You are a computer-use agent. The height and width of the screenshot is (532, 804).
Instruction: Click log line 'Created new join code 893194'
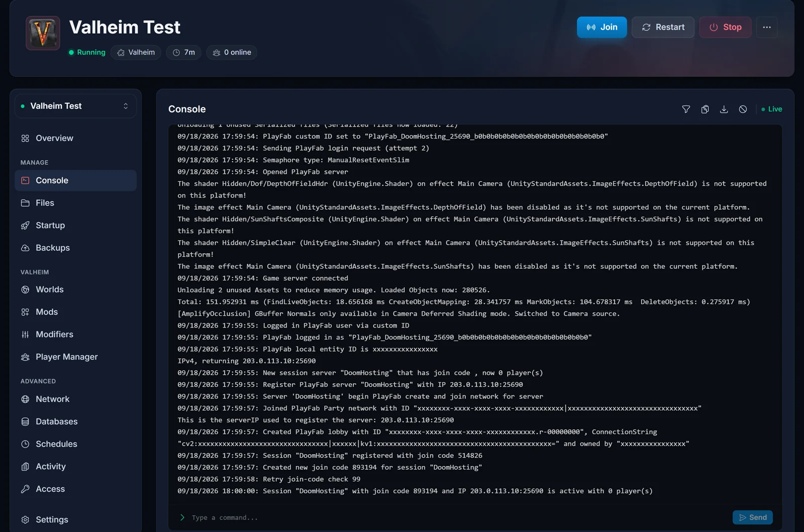point(330,467)
